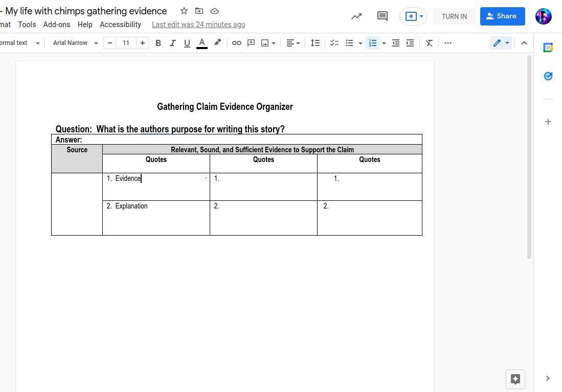Collapse the side panel with the arrow
The image size is (562, 392).
point(547,378)
